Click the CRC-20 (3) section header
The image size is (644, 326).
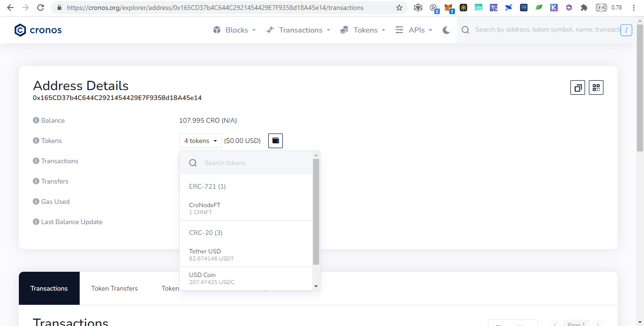(x=206, y=233)
